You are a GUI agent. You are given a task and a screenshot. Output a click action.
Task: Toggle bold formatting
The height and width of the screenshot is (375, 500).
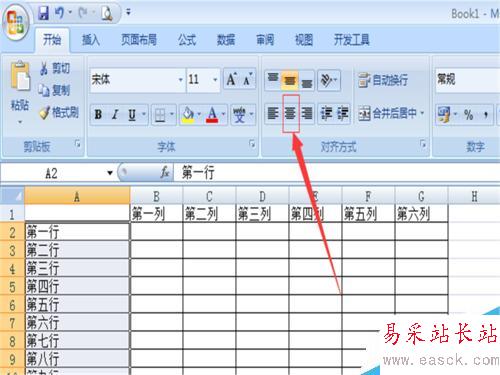[98, 114]
